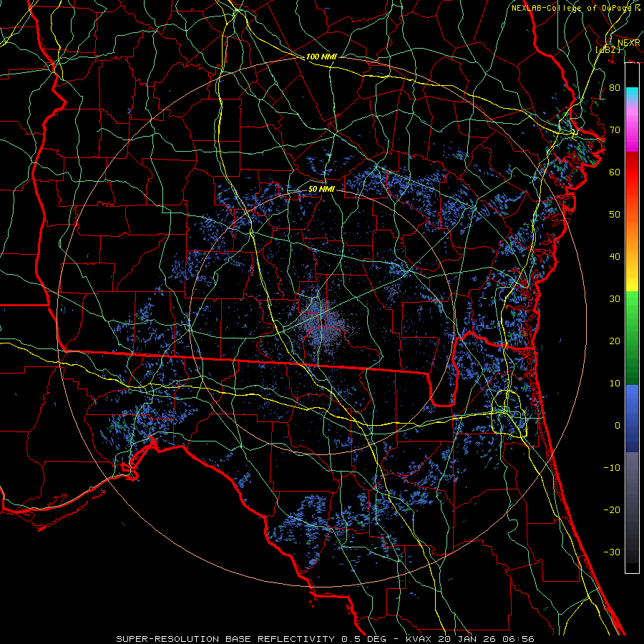Viewport: 644px width, 644px height.
Task: Click the 30 dBZ scale label
Action: tap(615, 299)
